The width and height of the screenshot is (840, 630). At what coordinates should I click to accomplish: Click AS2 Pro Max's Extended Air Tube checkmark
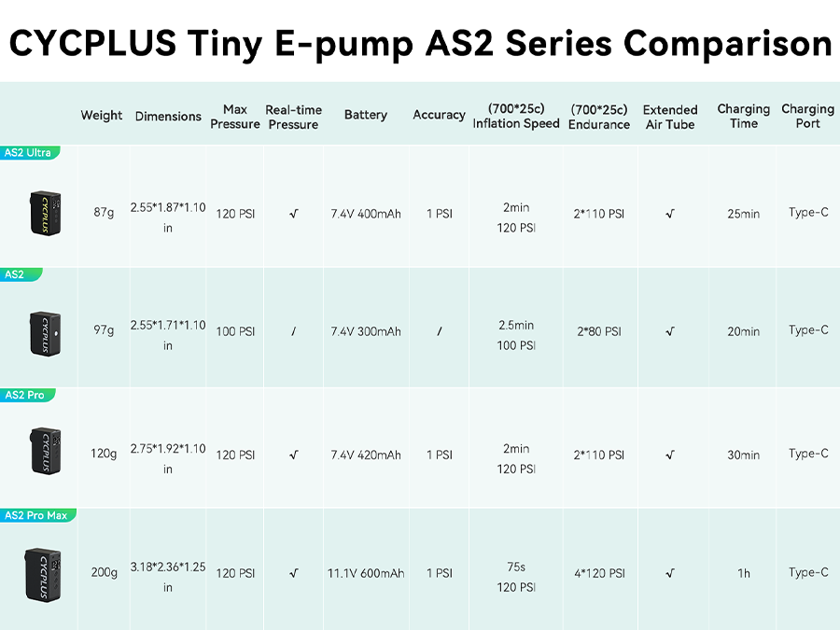670,573
